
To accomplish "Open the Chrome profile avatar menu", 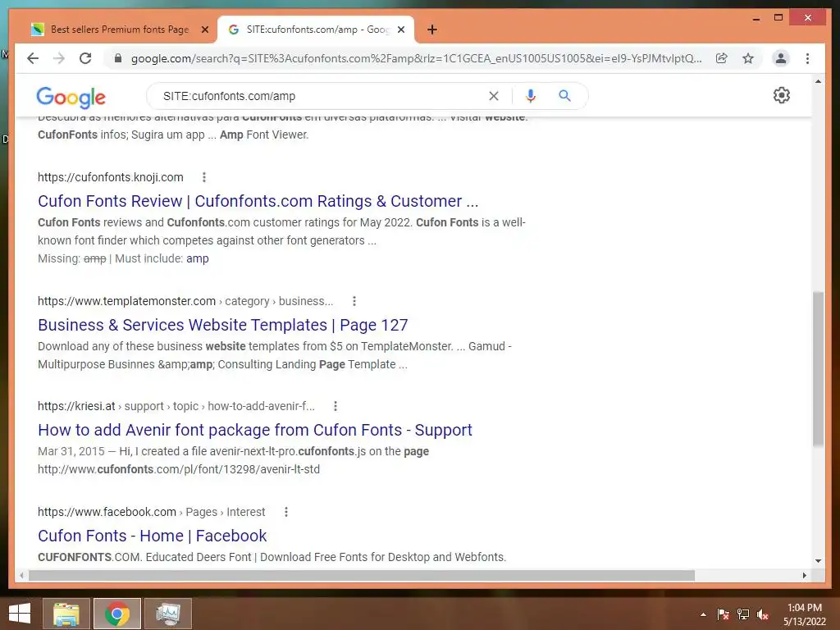I will [781, 58].
